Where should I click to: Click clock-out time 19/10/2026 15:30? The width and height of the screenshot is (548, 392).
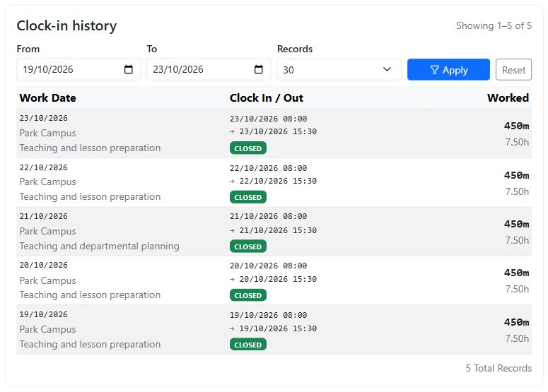[278, 329]
